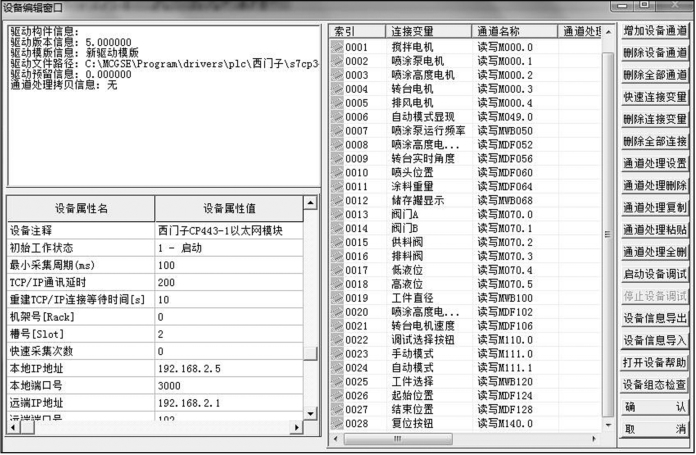This screenshot has width=696, height=455.
Task: Edit 槽号[Slot] value 2
Action: point(229,334)
